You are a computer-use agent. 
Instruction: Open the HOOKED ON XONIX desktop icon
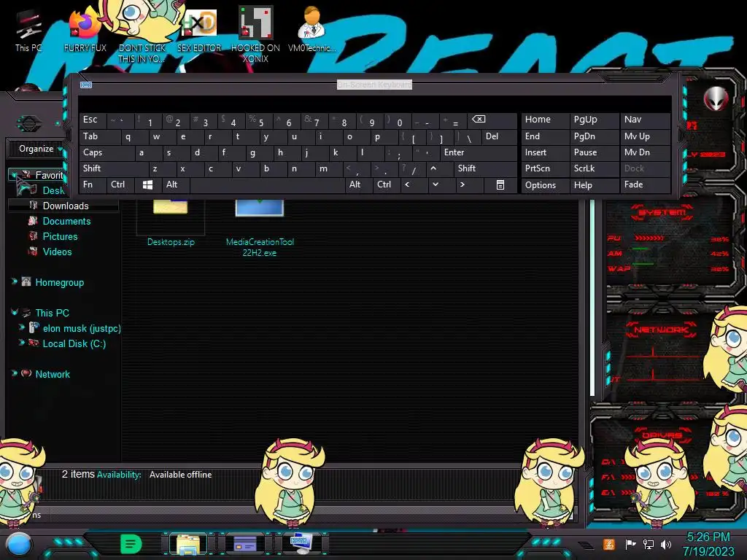(255, 34)
